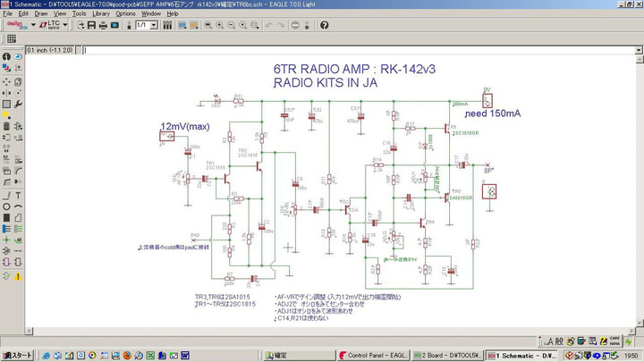644x362 pixels.
Task: Click the Windows Start button
Action: click(x=17, y=354)
